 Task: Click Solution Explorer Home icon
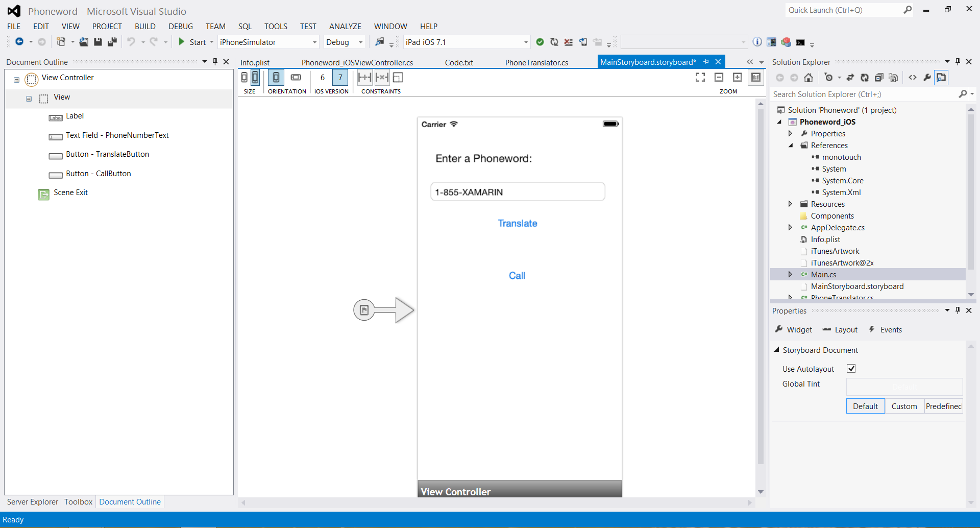[808, 78]
